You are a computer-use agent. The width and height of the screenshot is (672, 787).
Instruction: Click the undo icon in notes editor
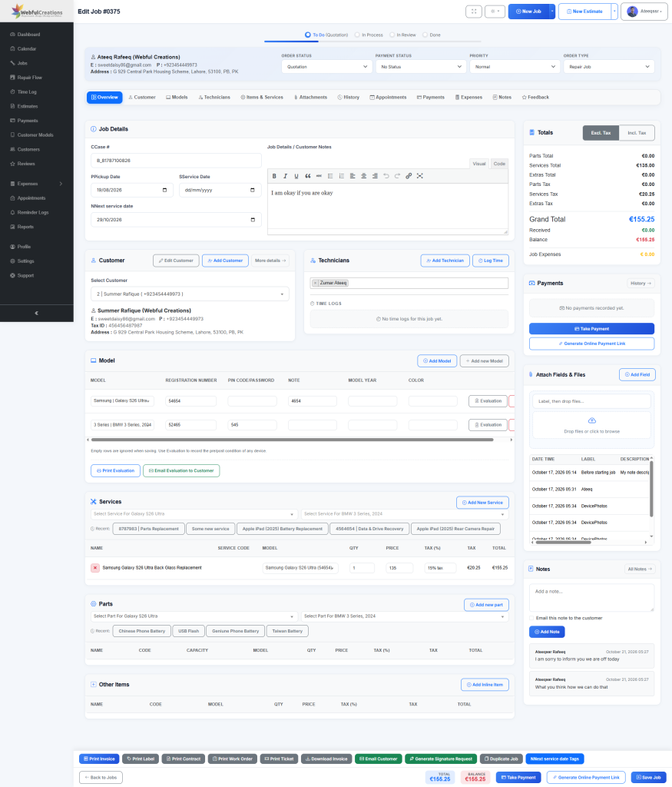click(386, 176)
